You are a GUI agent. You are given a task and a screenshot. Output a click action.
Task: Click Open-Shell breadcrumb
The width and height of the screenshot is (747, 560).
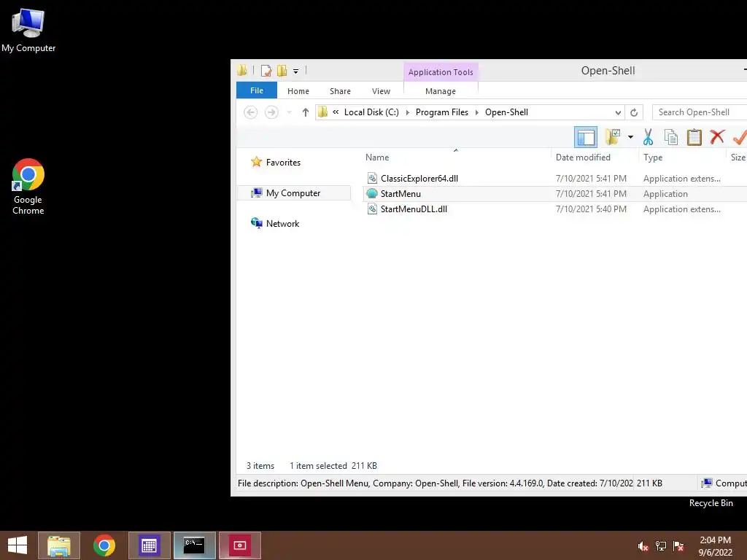tap(506, 112)
